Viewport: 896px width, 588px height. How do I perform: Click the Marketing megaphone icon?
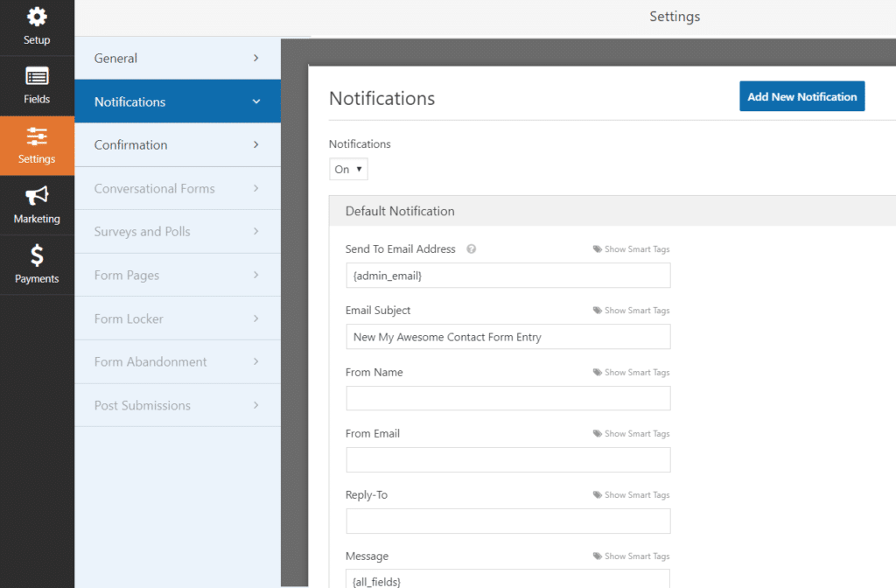(x=36, y=204)
